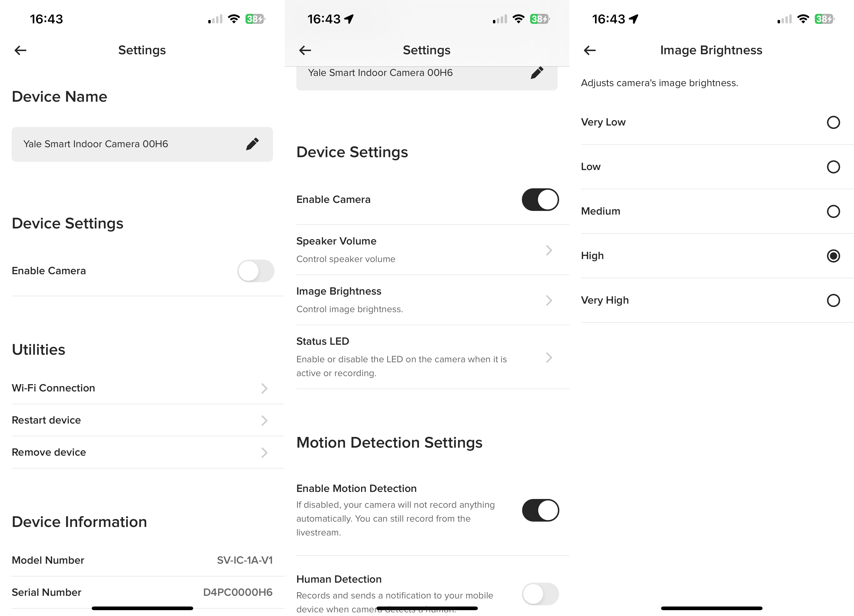Image resolution: width=854 pixels, height=616 pixels.
Task: Tap the Model Number label
Action: point(48,560)
